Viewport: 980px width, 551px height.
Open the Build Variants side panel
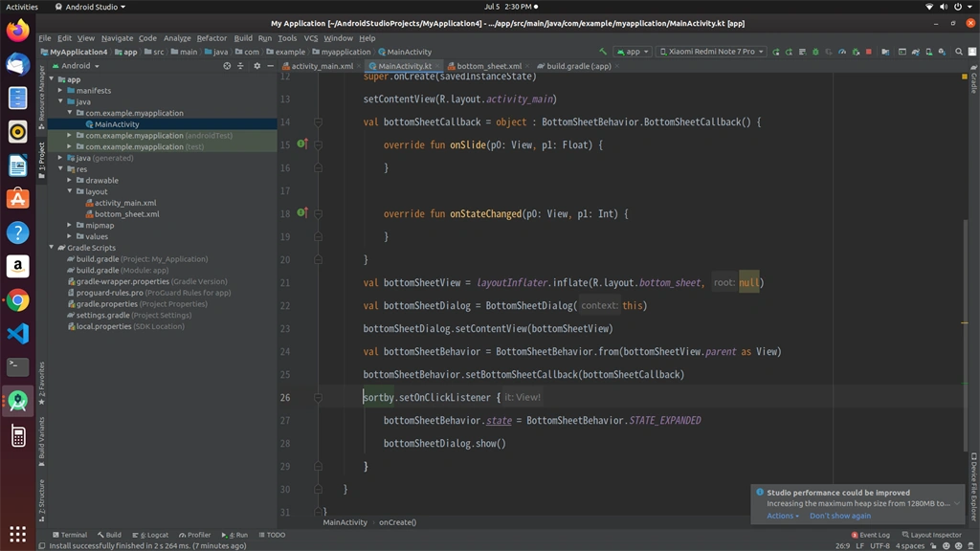coord(42,442)
